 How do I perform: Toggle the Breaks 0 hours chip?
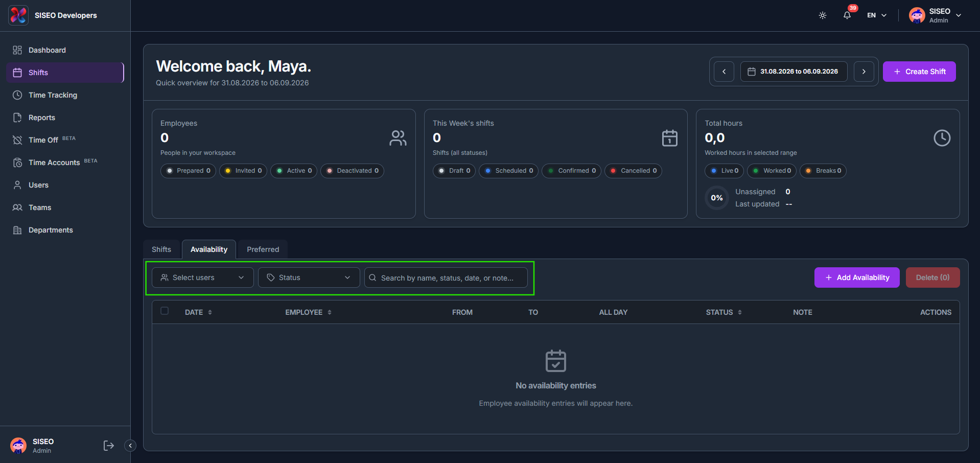click(823, 171)
